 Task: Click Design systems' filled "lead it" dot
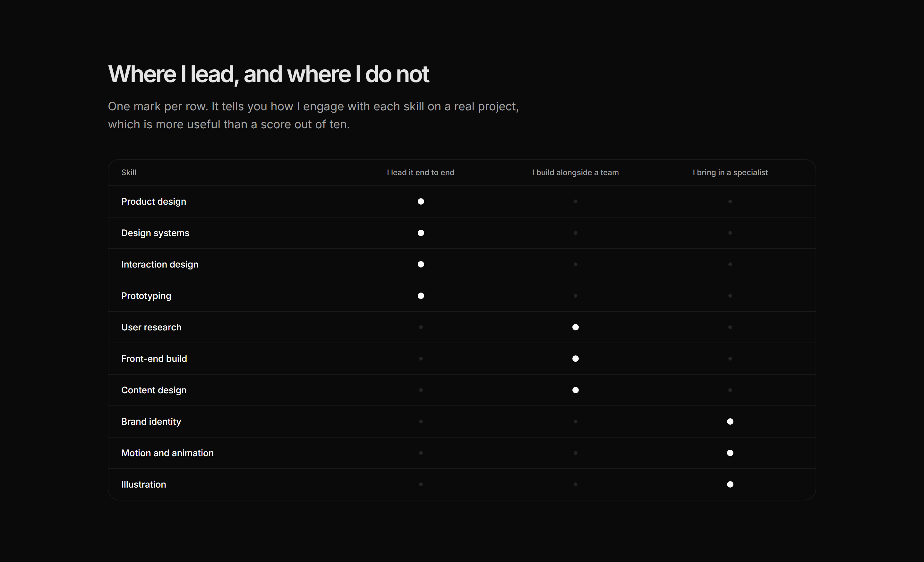pyautogui.click(x=421, y=233)
